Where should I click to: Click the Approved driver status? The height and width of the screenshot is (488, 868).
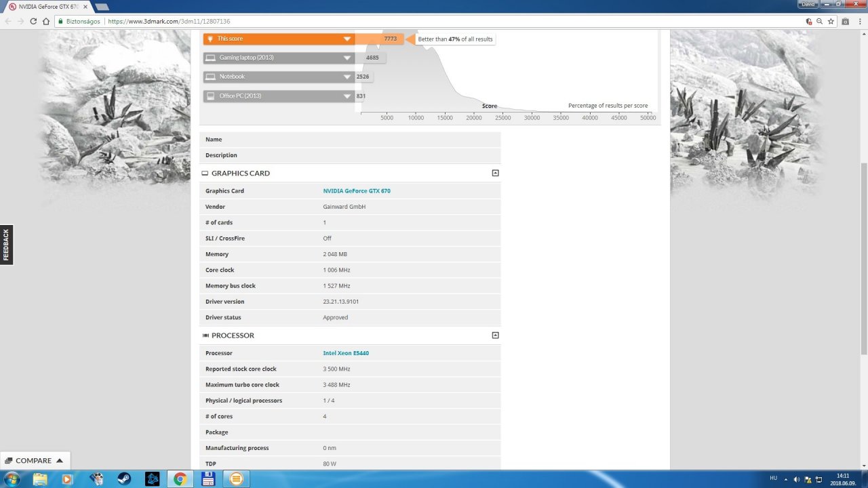(x=336, y=317)
